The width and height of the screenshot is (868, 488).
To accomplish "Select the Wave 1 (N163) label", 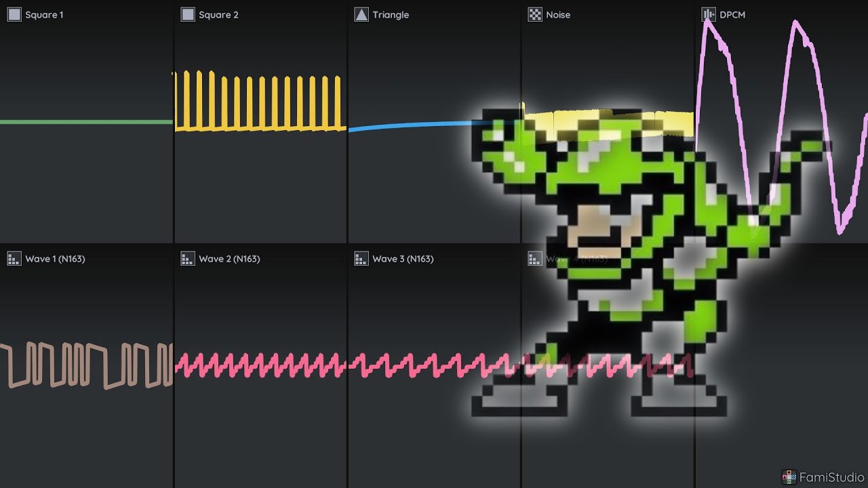I will (55, 259).
